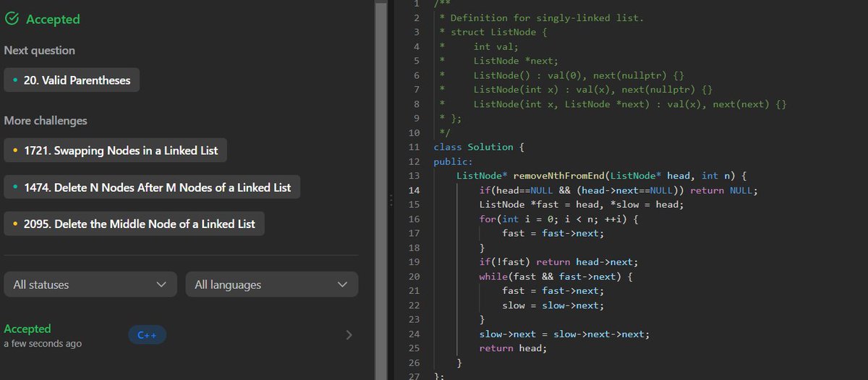This screenshot has width=868, height=380.
Task: Open 1721. Swapping Nodes in a Linked List
Action: point(115,151)
